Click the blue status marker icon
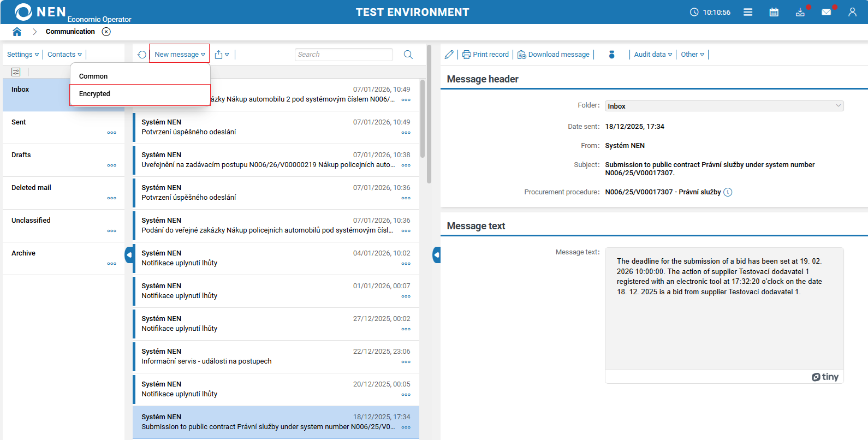Viewport: 868px width, 440px height. 612,55
